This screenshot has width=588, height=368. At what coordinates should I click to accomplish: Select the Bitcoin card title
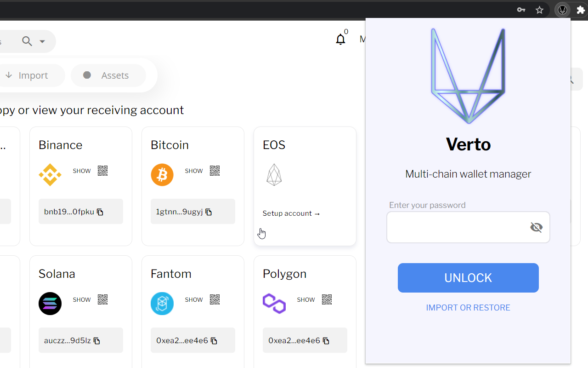(170, 145)
